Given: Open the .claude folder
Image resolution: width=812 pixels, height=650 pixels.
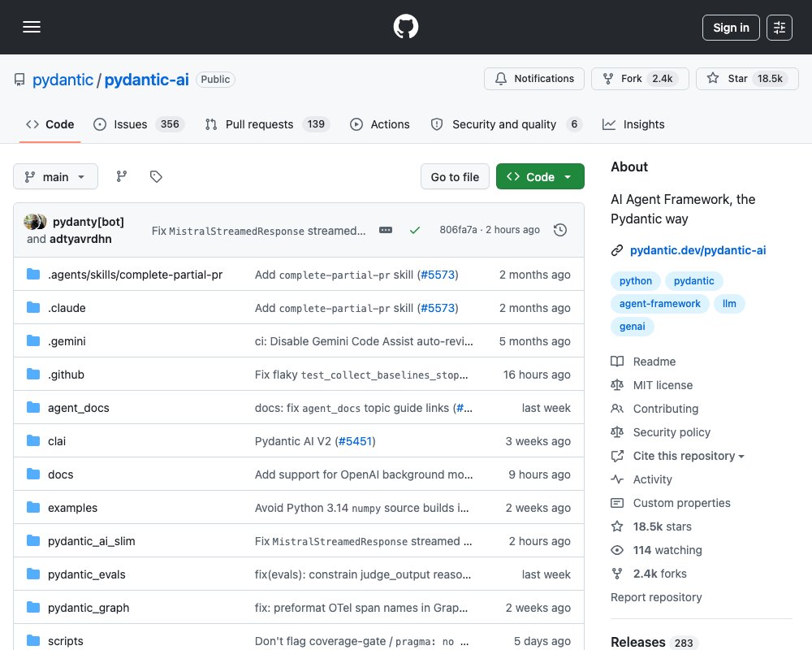Looking at the screenshot, I should pos(67,308).
